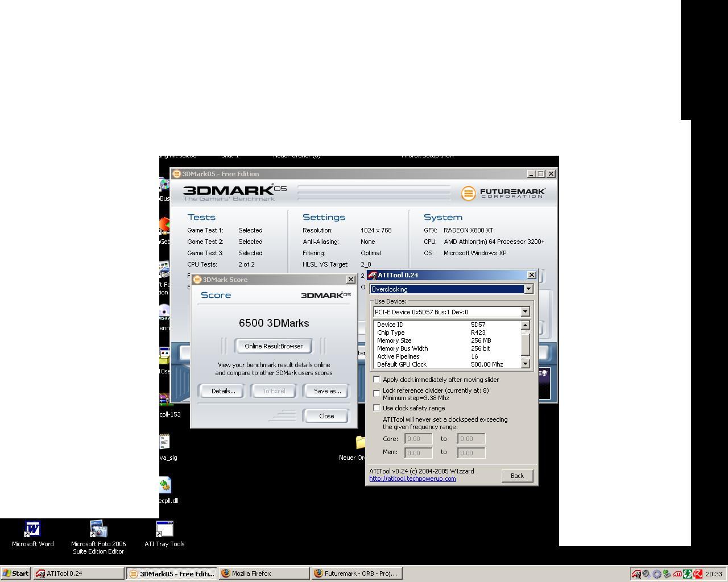Viewport: 728px width, 582px height.
Task: Select the Active Pipelines row
Action: (447, 356)
